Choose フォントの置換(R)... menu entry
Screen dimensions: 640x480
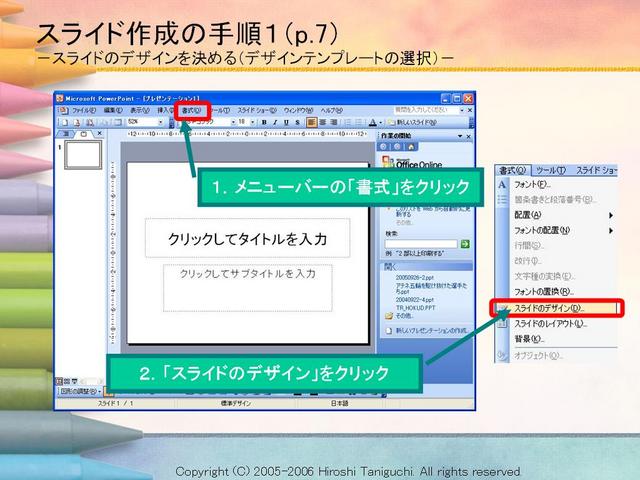coord(544,291)
